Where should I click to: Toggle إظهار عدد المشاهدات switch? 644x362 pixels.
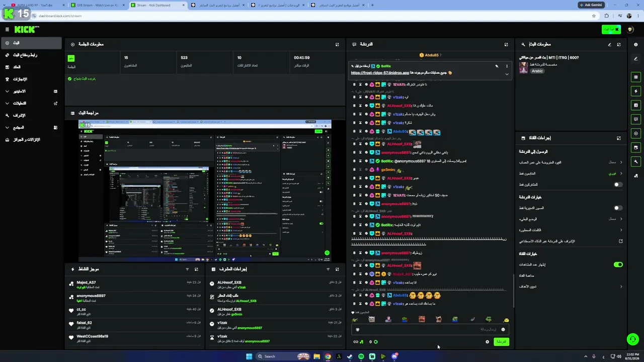618,264
